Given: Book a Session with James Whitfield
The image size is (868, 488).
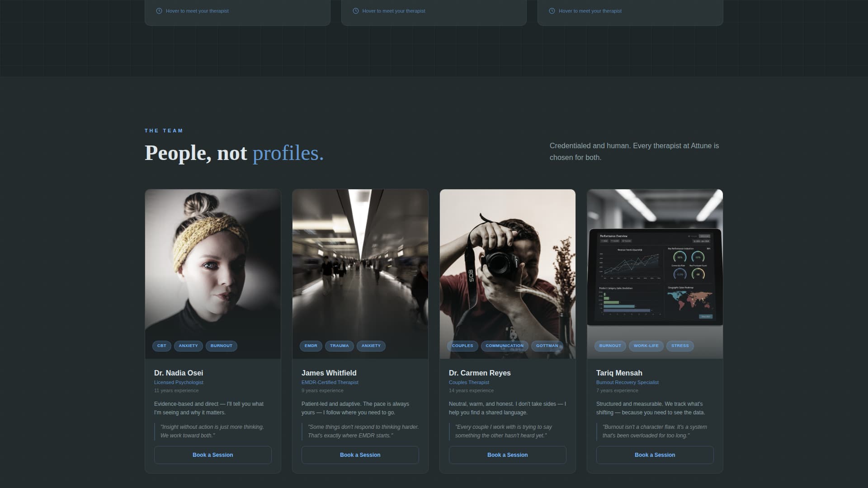Looking at the screenshot, I should [360, 455].
